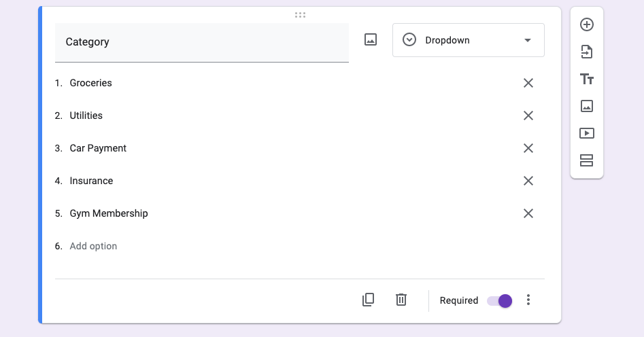Add an image from the side toolbar
The height and width of the screenshot is (337, 644).
point(587,106)
